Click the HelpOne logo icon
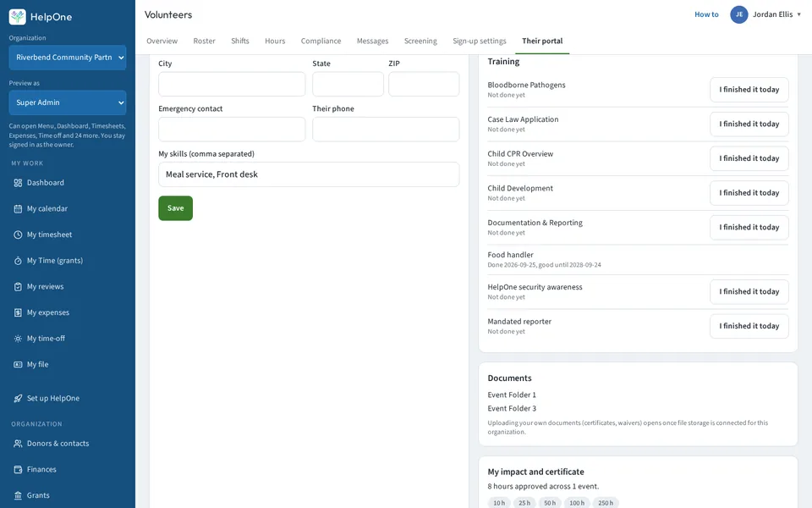 point(17,17)
